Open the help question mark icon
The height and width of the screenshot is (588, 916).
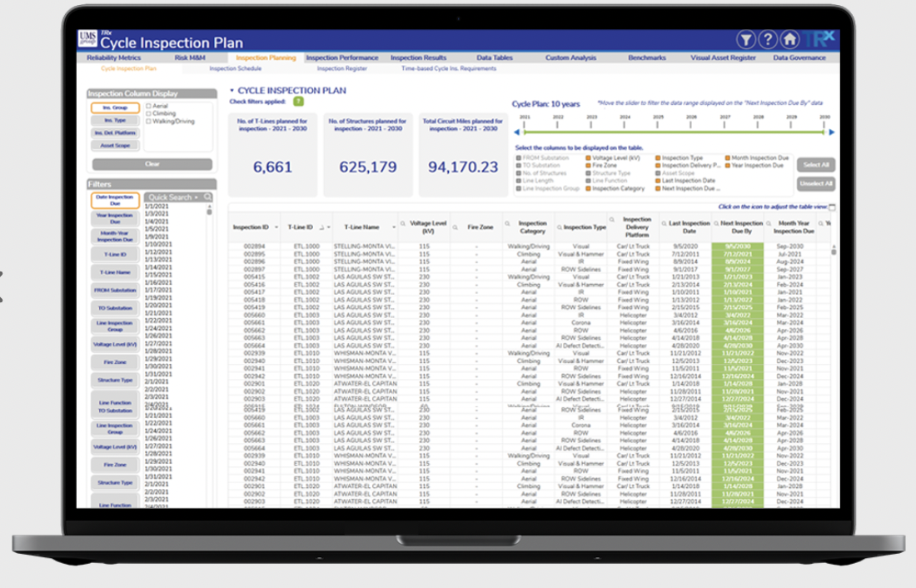pos(768,40)
